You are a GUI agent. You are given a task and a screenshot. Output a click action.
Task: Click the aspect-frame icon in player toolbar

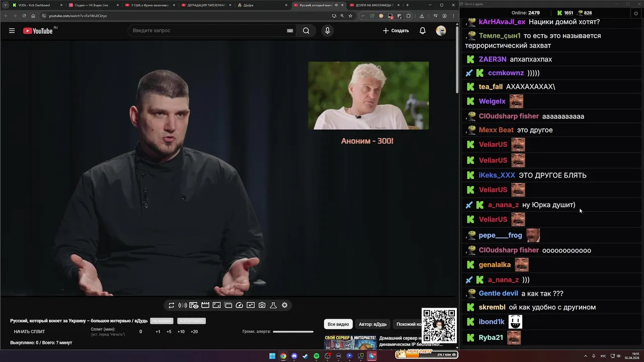[216, 305]
